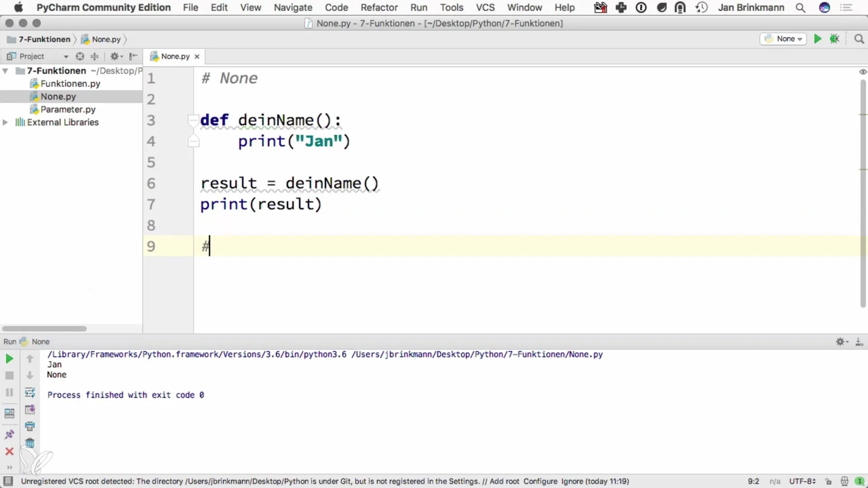Click the 9:2 cursor position in status bar
Screen dimensions: 868x488
click(753, 482)
